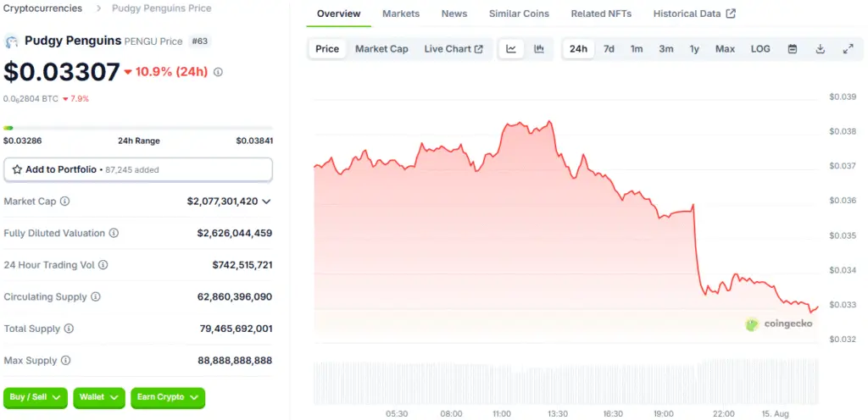Viewport: 868px width, 420px height.
Task: Click the Pudgy Penguins coin logo
Action: 11,41
